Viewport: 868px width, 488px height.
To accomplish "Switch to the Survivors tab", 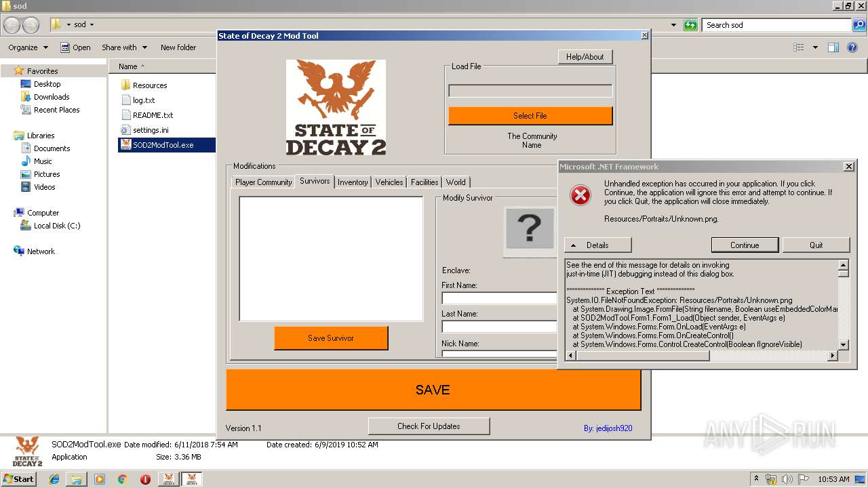I will (315, 181).
